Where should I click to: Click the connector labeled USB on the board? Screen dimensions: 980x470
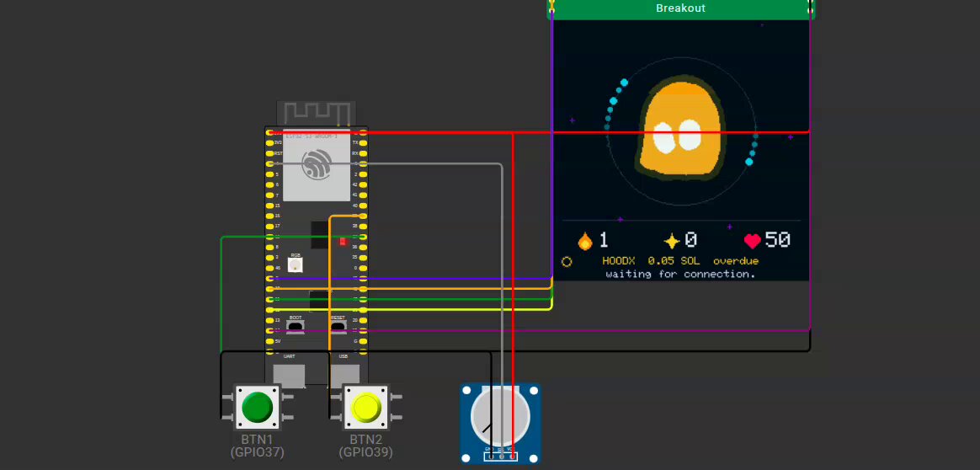click(344, 376)
